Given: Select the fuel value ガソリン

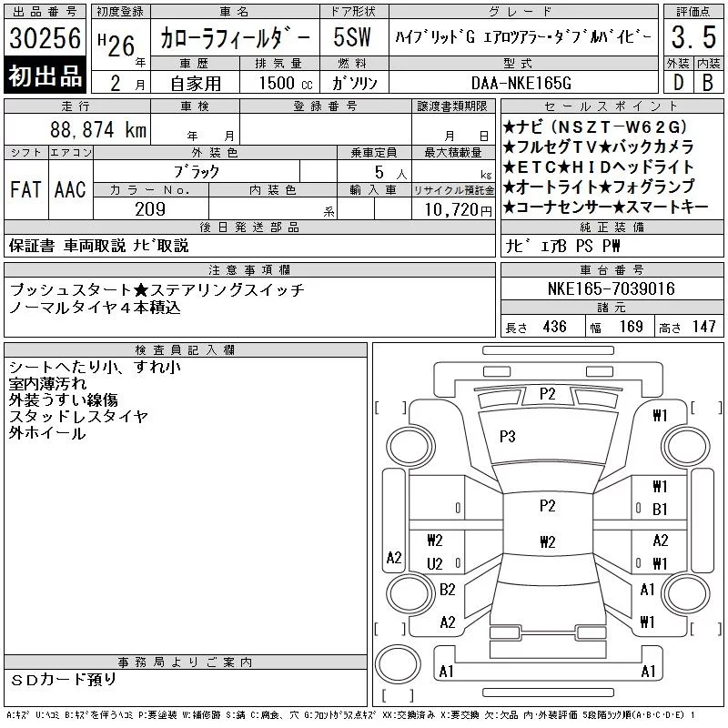Looking at the screenshot, I should tap(354, 83).
